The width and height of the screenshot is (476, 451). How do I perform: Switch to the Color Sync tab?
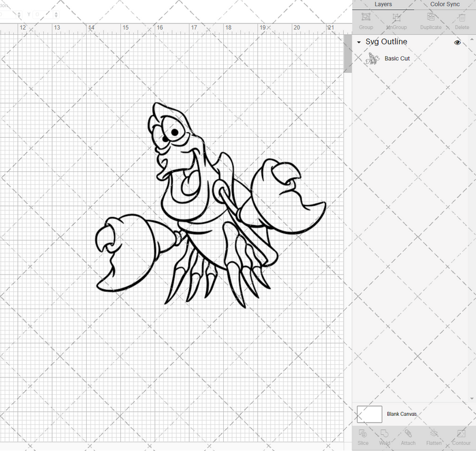[x=445, y=4]
